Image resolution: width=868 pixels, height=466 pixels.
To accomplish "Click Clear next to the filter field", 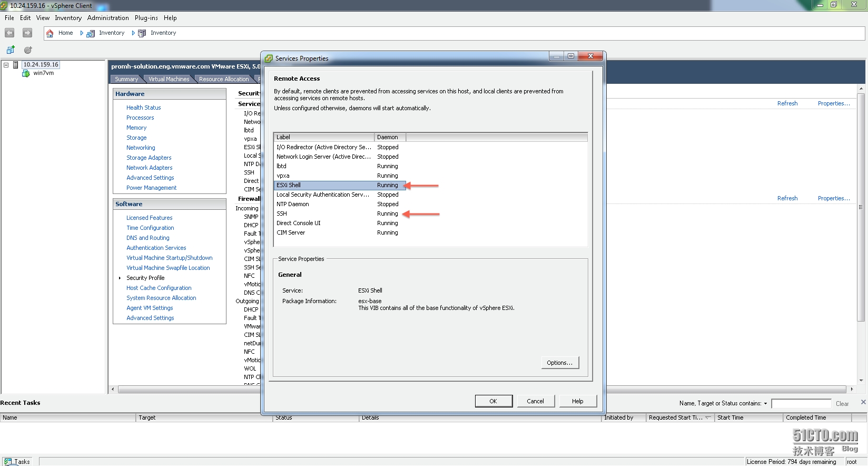I will [x=842, y=404].
